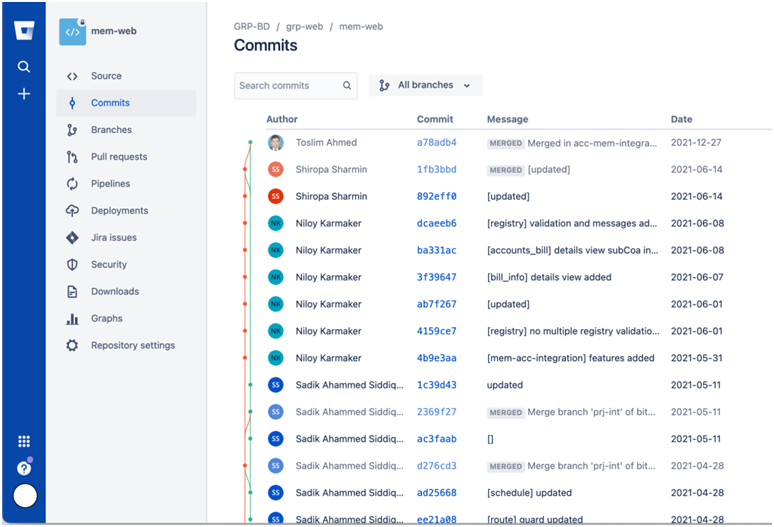Click the plus create icon

coord(24,94)
